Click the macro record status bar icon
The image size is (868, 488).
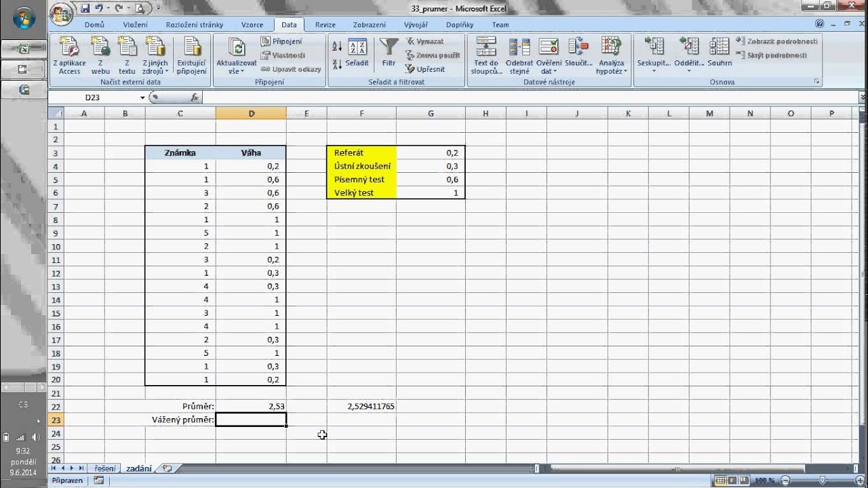pos(99,481)
